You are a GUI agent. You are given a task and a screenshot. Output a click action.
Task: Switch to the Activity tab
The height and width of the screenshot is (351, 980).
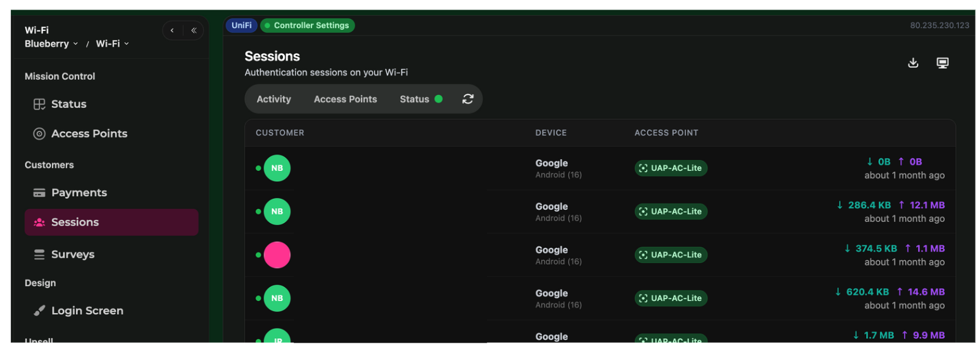(273, 99)
